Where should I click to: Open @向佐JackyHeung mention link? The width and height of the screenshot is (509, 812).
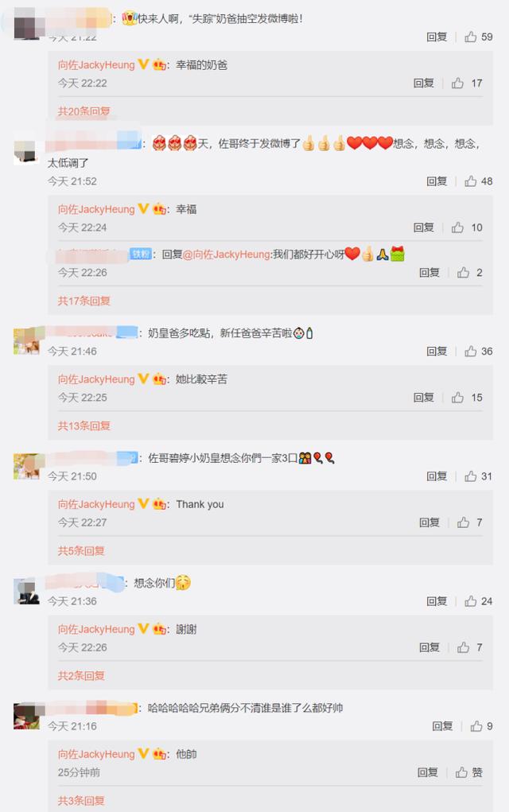227,254
